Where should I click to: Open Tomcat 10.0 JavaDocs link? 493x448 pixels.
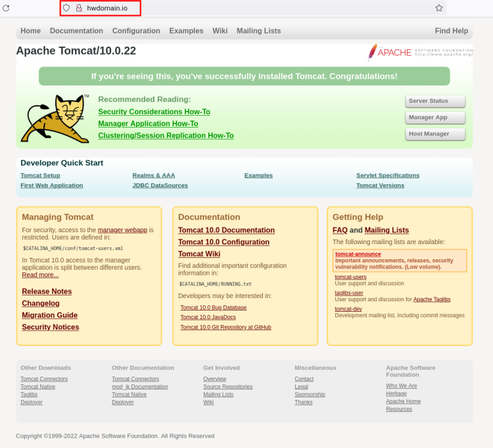tap(208, 318)
